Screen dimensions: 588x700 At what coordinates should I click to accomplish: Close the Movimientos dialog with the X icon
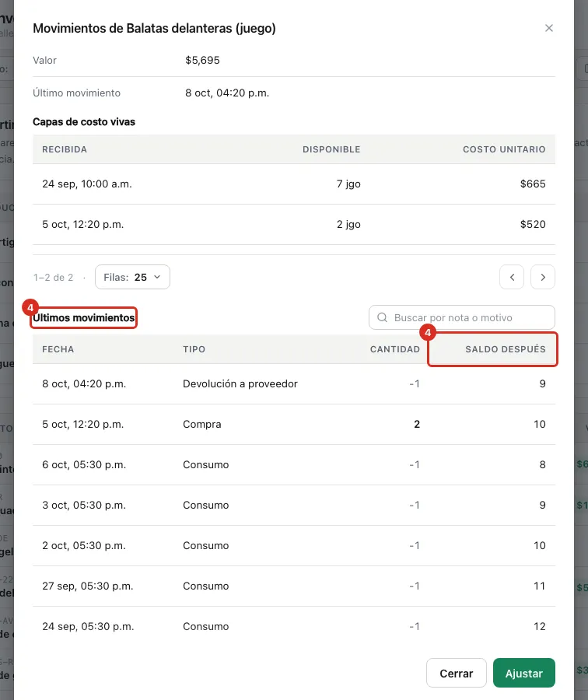[548, 28]
